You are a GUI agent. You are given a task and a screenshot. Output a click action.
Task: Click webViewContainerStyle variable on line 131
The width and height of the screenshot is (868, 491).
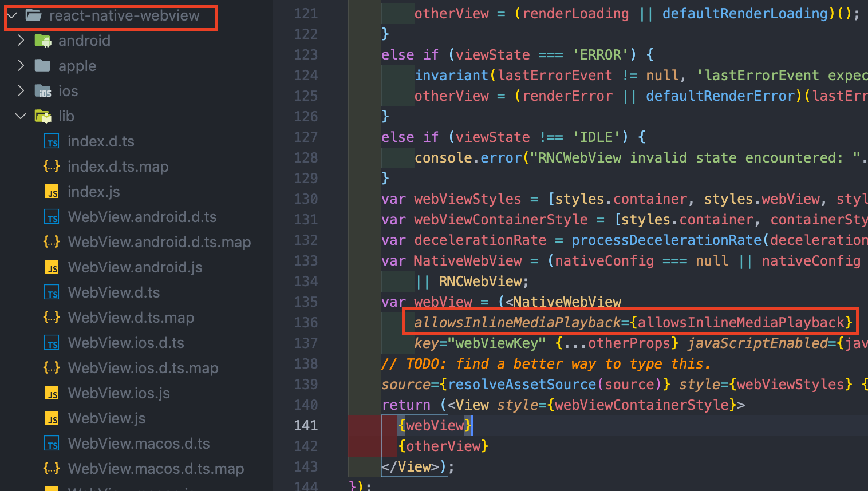[501, 219]
